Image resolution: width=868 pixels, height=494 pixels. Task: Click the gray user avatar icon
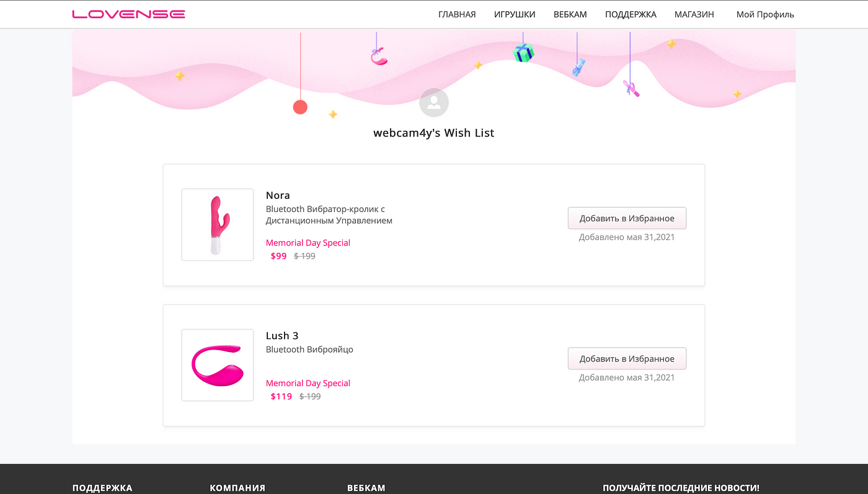(x=434, y=102)
